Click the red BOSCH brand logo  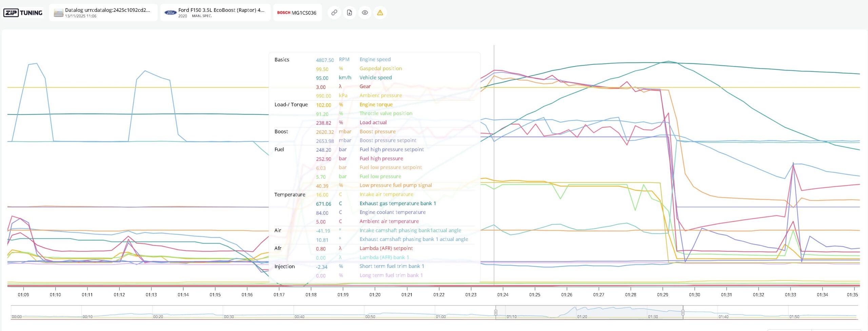coord(283,13)
